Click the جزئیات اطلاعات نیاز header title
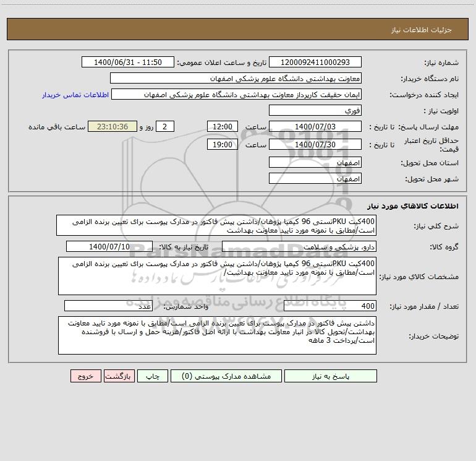This screenshot has width=476, height=461. [421, 30]
